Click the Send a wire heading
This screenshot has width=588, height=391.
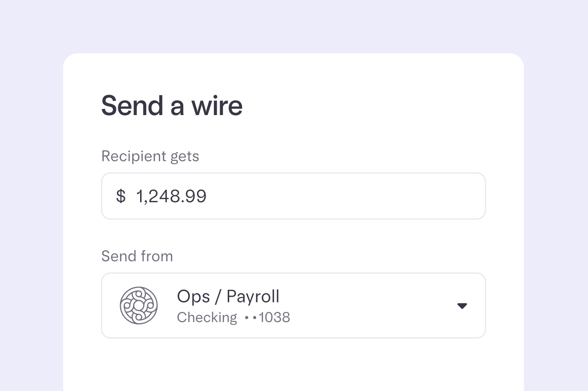(x=172, y=105)
